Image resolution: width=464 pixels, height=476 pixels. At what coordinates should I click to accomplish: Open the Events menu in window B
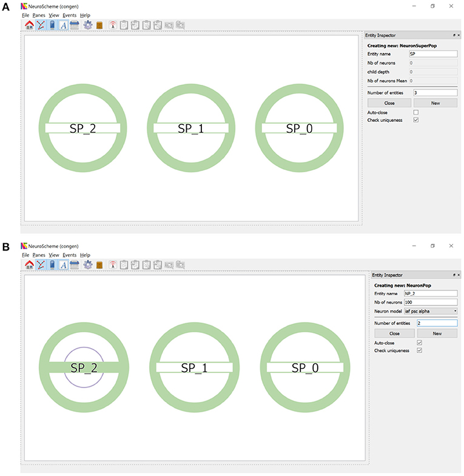point(70,255)
